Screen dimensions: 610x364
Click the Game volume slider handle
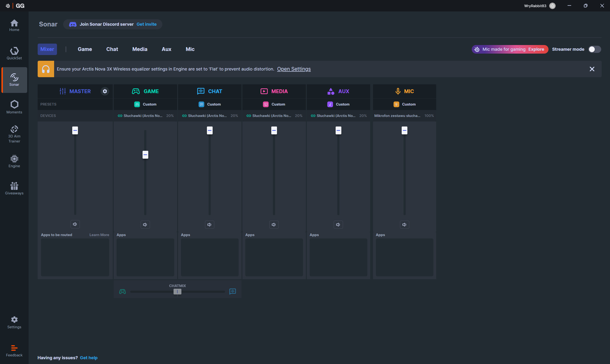click(145, 155)
